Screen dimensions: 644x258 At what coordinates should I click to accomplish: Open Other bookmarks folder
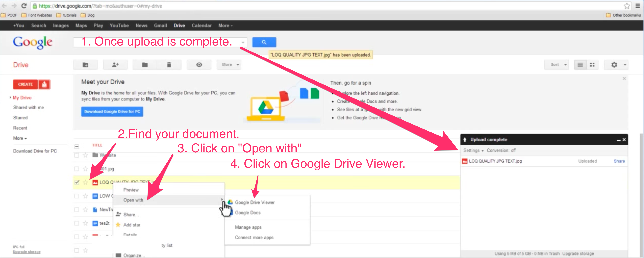pyautogui.click(x=623, y=15)
